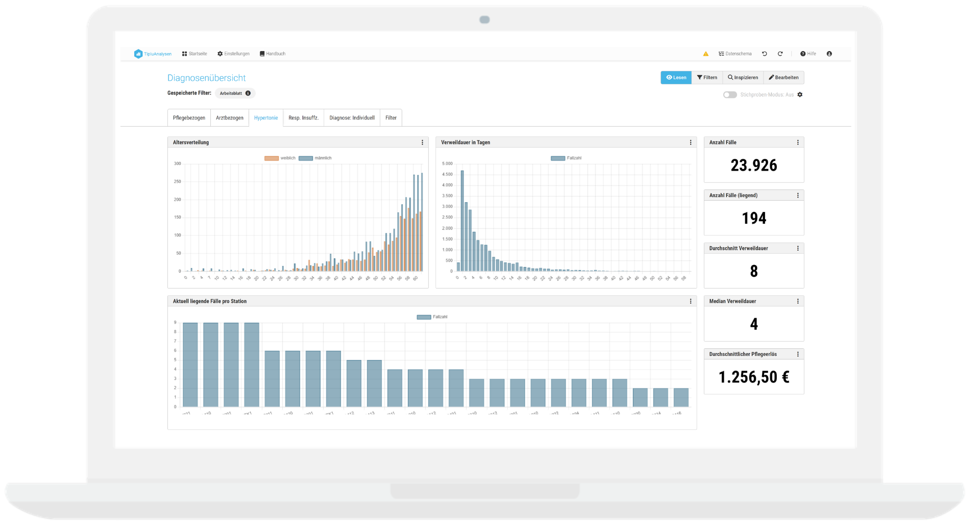This screenshot has height=526, width=980.
Task: Open Anzahl Fälle card options menu
Action: coord(798,142)
